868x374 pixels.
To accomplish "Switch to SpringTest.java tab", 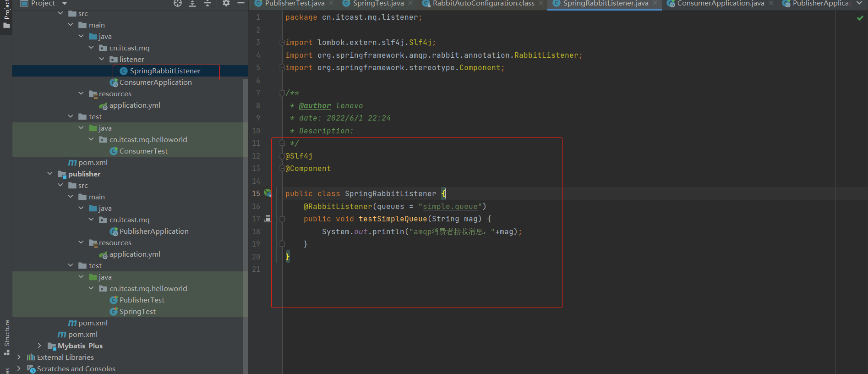I will coord(378,4).
